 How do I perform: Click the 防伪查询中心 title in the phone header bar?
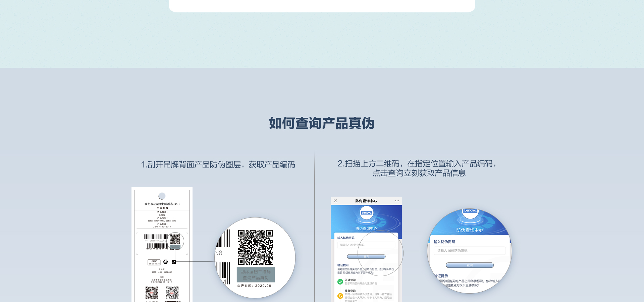(x=366, y=201)
